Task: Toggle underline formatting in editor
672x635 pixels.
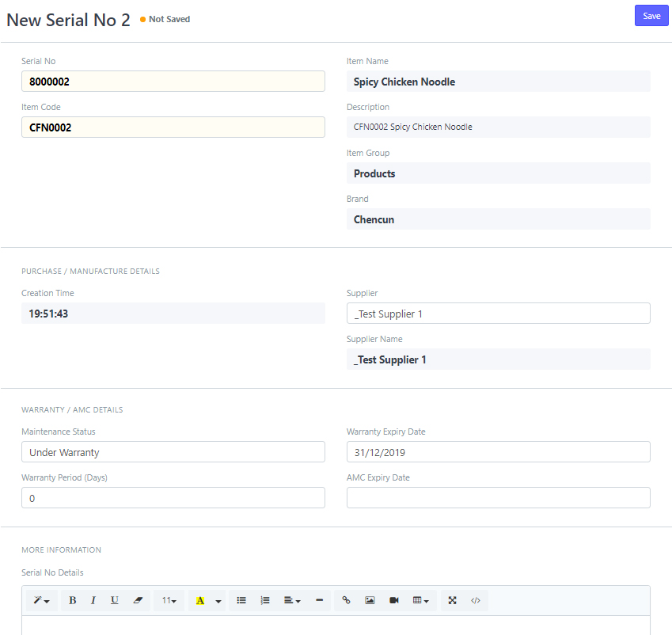Action: [115, 600]
